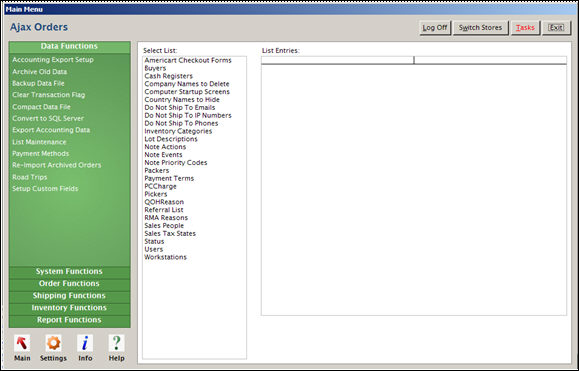Click the Info icon

point(85,343)
